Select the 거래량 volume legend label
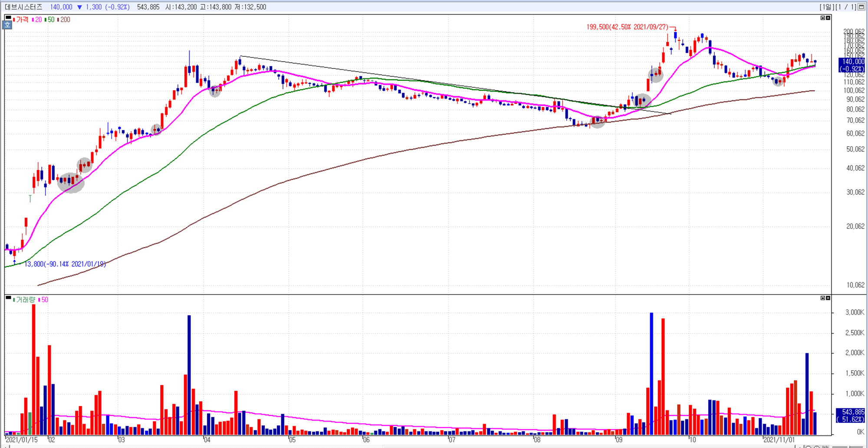 coord(24,300)
